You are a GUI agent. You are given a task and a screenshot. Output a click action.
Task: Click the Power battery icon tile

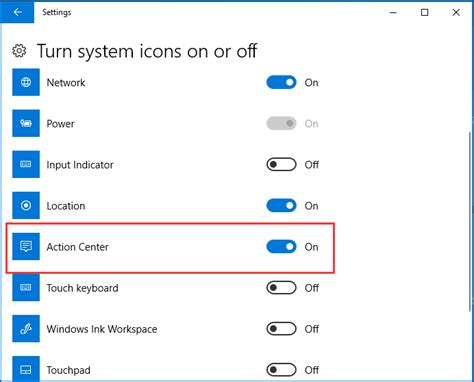(x=26, y=123)
